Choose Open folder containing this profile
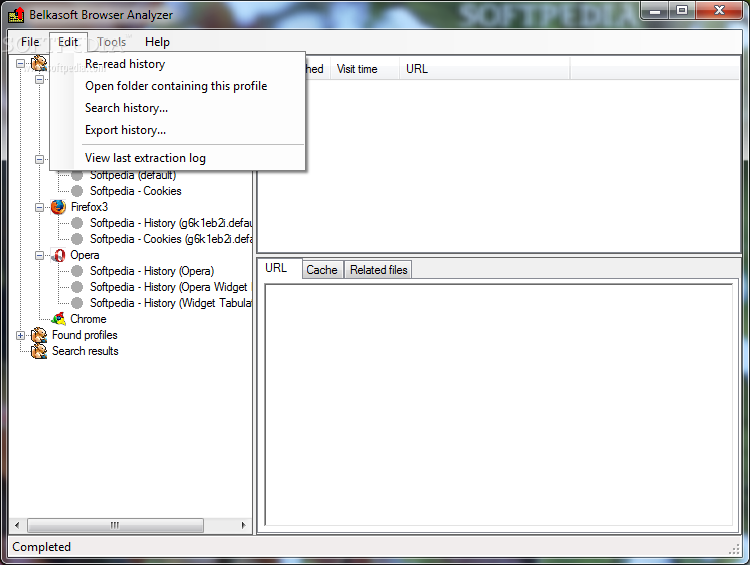 point(177,86)
